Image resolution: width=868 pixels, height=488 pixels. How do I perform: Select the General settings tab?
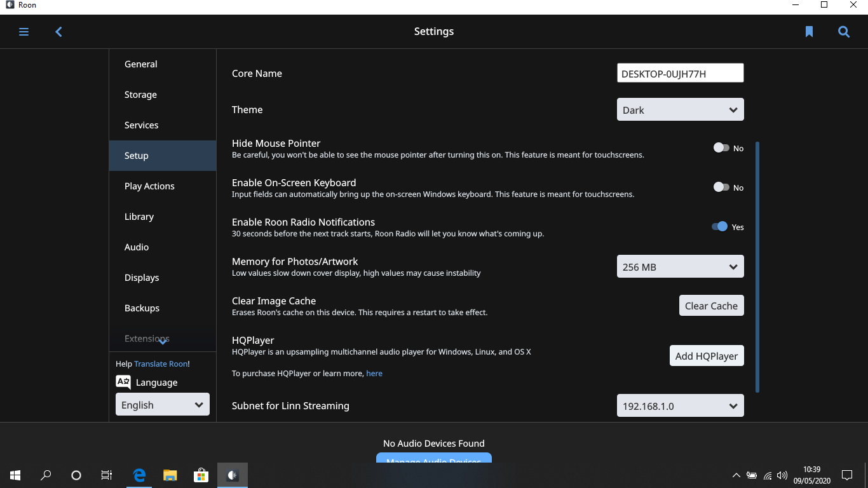[x=163, y=64]
